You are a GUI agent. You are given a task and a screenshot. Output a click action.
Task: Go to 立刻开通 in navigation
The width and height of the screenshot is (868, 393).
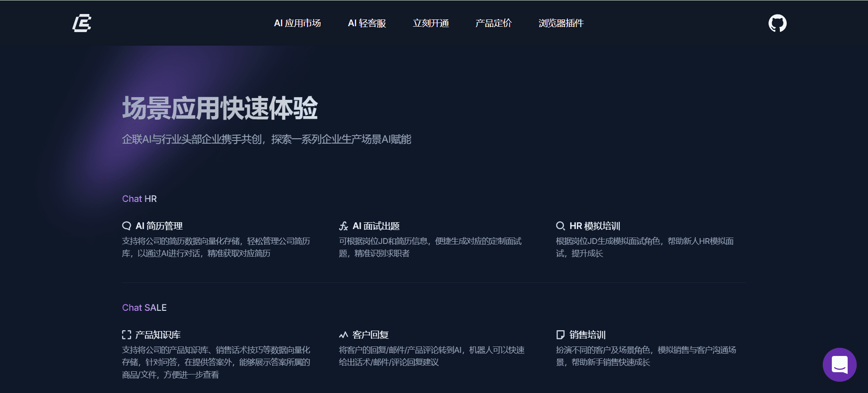(x=430, y=23)
